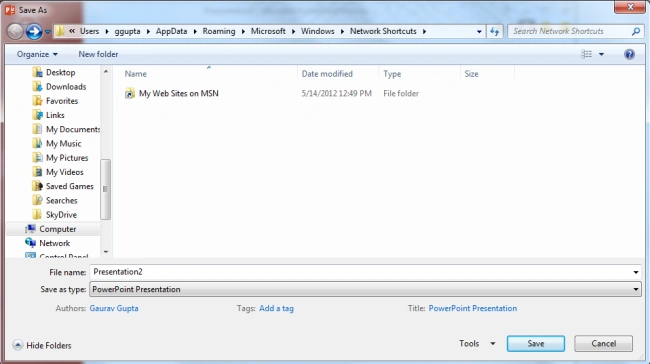
Task: Select My Web Sites on MSN name
Action: coord(179,94)
